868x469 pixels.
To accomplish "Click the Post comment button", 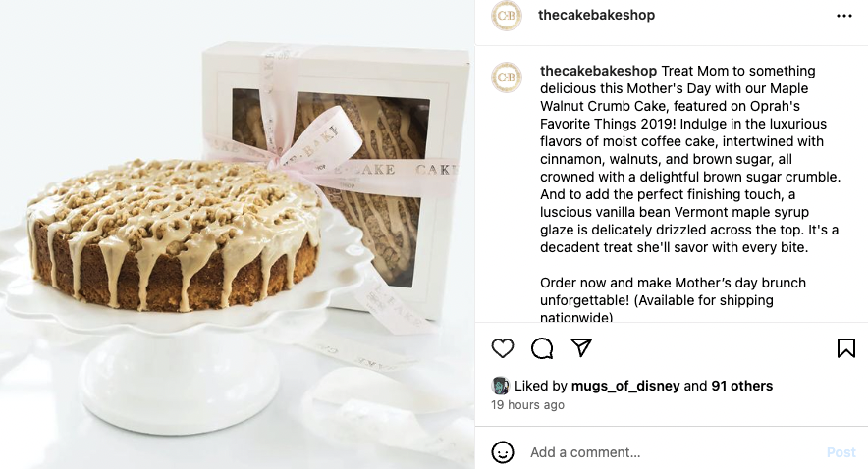I will click(841, 452).
